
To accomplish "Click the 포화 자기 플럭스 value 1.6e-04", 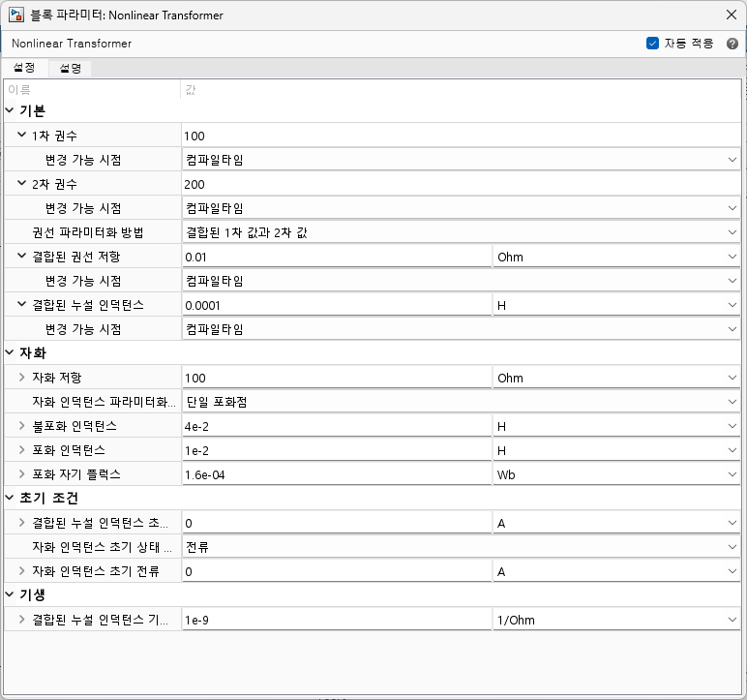I will (x=337, y=475).
